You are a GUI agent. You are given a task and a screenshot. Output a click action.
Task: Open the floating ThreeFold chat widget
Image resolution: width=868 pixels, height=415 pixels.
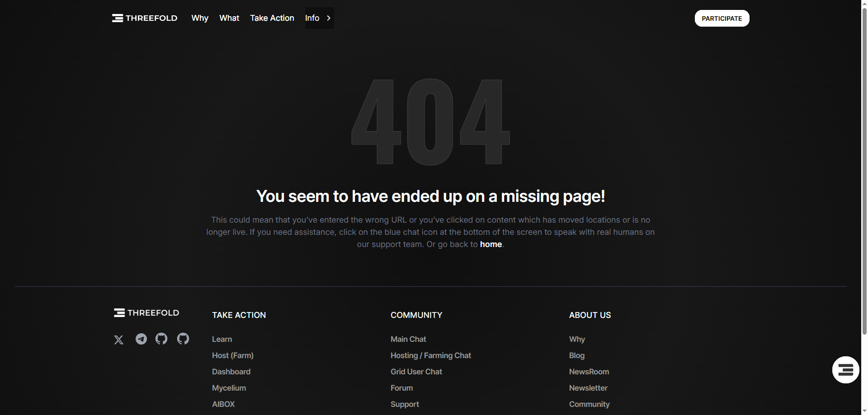[845, 370]
